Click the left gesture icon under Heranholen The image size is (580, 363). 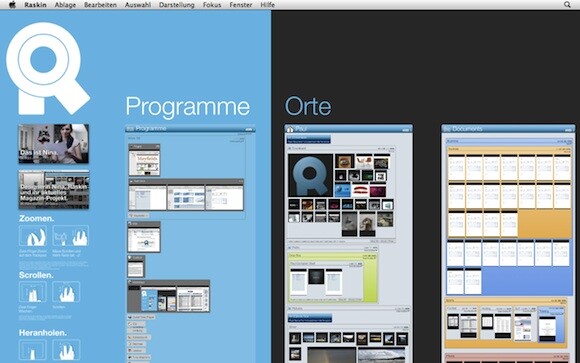(33, 350)
